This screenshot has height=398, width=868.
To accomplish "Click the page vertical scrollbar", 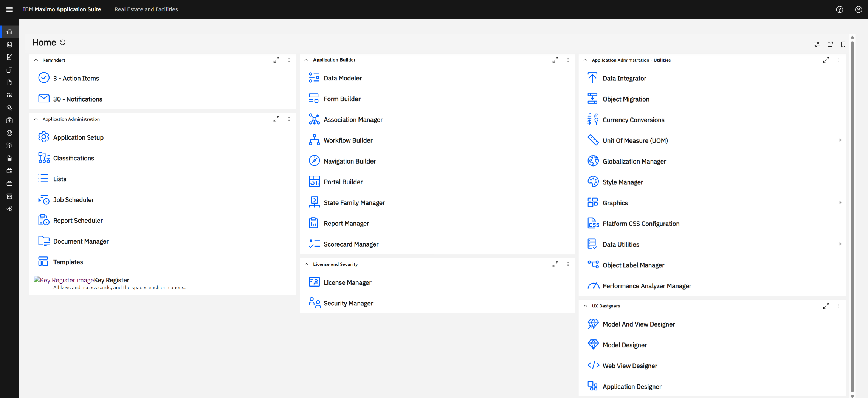I will [x=852, y=217].
